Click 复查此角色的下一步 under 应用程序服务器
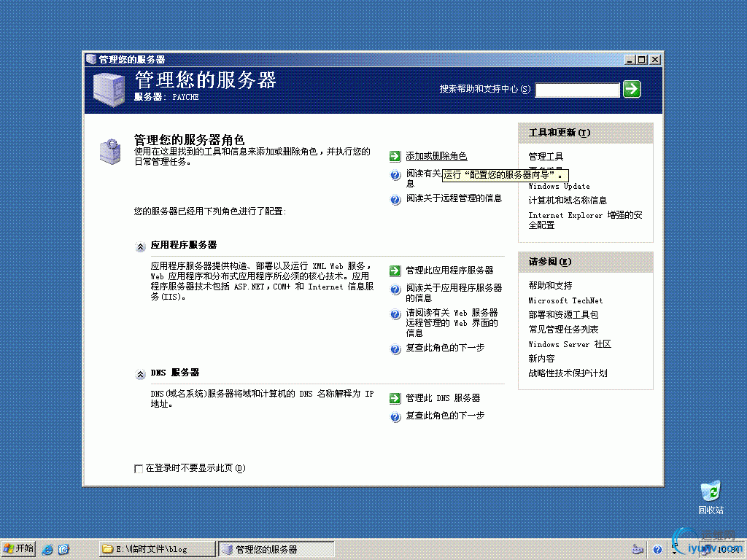This screenshot has height=560, width=747. [445, 348]
